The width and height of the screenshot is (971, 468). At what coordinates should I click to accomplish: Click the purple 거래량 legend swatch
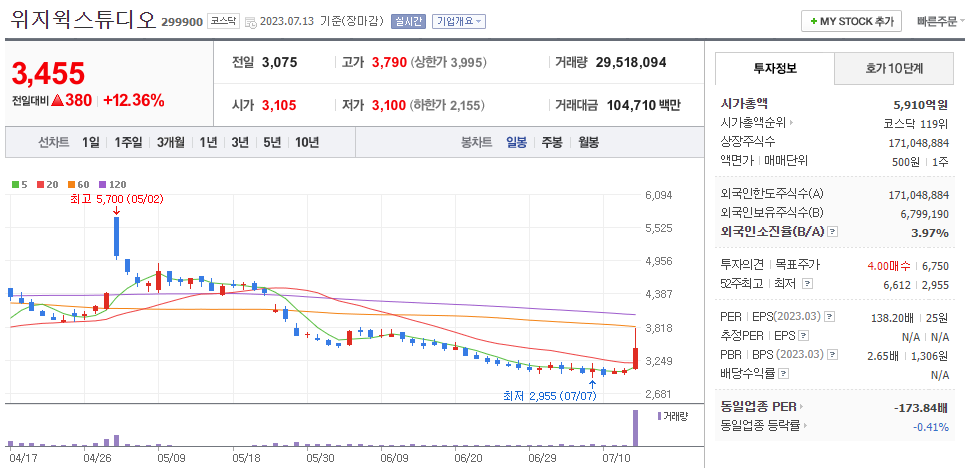coord(659,415)
